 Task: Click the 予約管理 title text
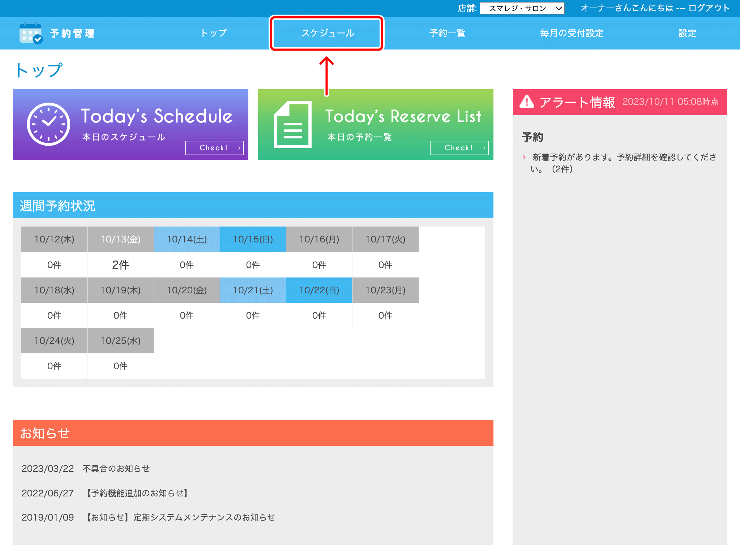tap(72, 33)
